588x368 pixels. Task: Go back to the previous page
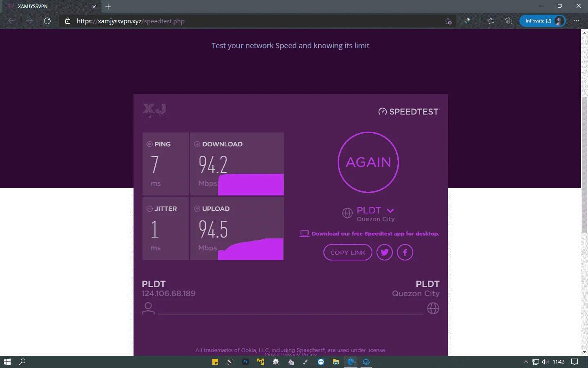11,21
